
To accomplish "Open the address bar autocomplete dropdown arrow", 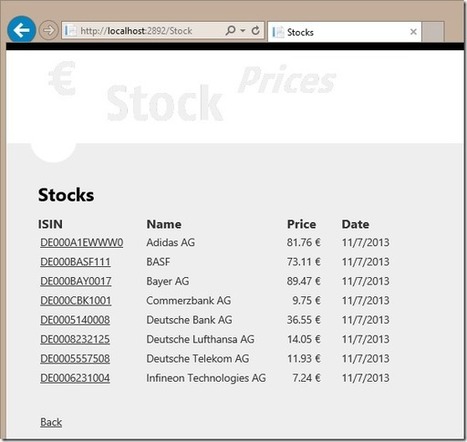I will click(243, 31).
